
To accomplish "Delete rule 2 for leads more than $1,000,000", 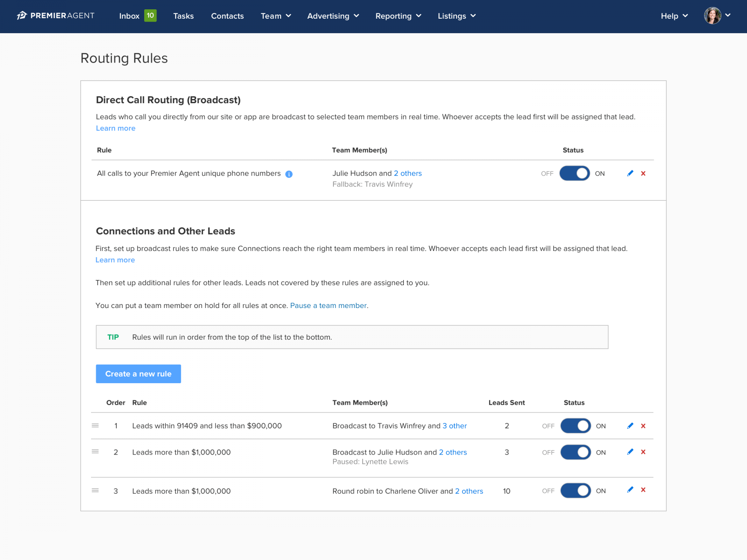I will pyautogui.click(x=643, y=452).
